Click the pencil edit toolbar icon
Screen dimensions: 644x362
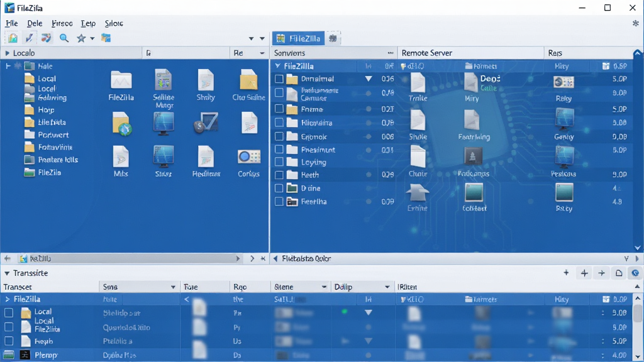[29, 38]
